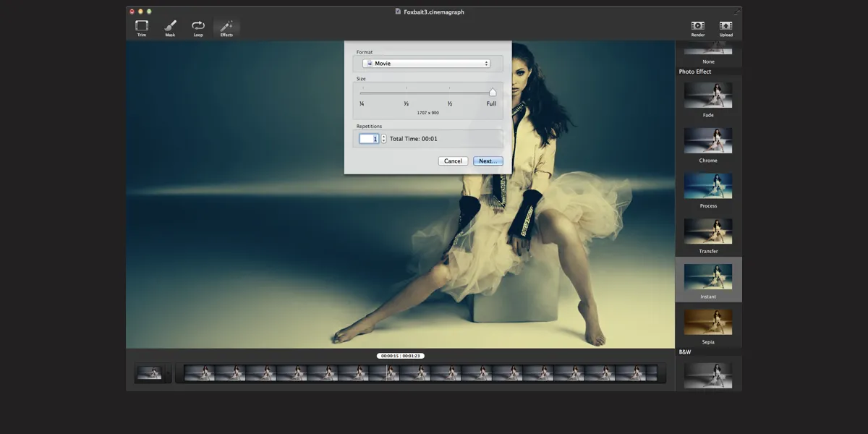This screenshot has height=434, width=868.
Task: Set the size slider to Full handle
Action: pos(493,93)
